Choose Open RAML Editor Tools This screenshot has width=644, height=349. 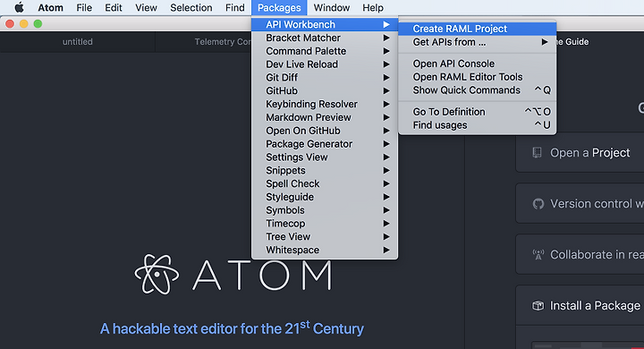click(x=478, y=77)
